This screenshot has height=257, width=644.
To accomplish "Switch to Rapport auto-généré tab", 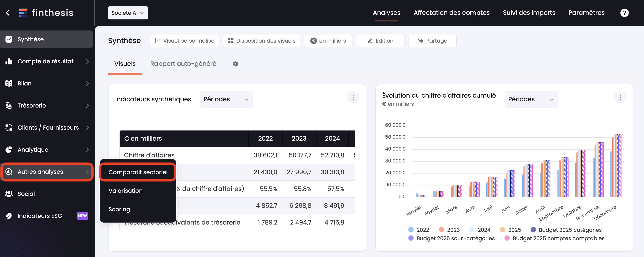I will (183, 64).
